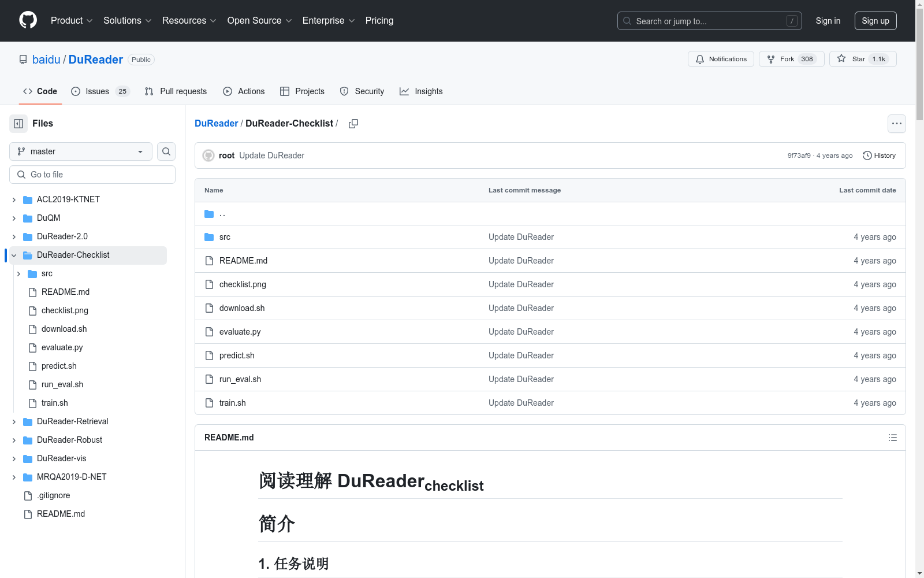This screenshot has width=924, height=578.
Task: Open the Product menu
Action: (x=72, y=20)
